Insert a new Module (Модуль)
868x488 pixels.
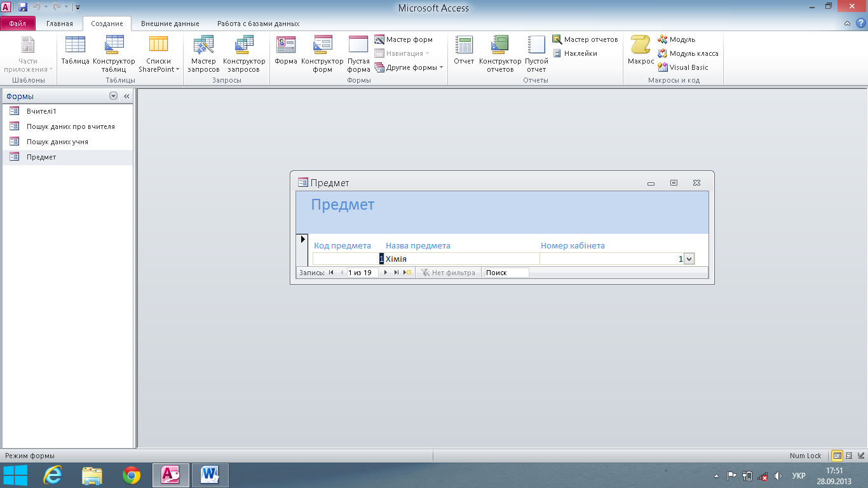[677, 39]
